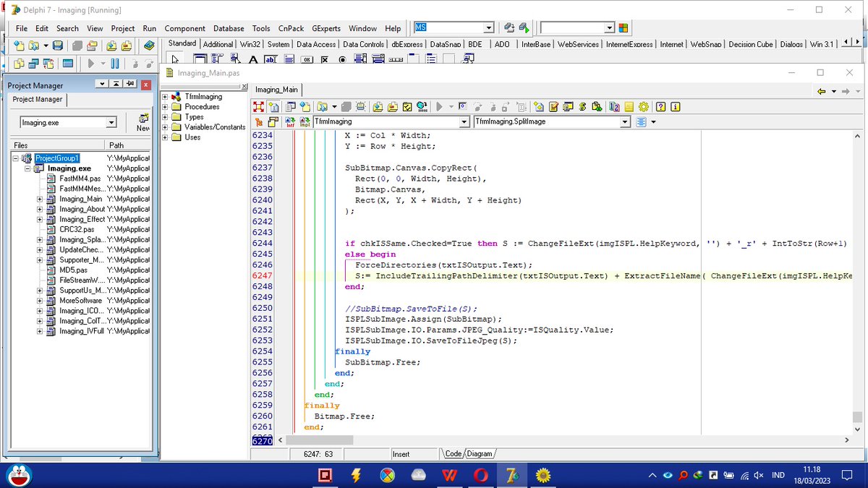Click the Help contents book icon
This screenshot has width=868, height=488.
click(x=149, y=46)
